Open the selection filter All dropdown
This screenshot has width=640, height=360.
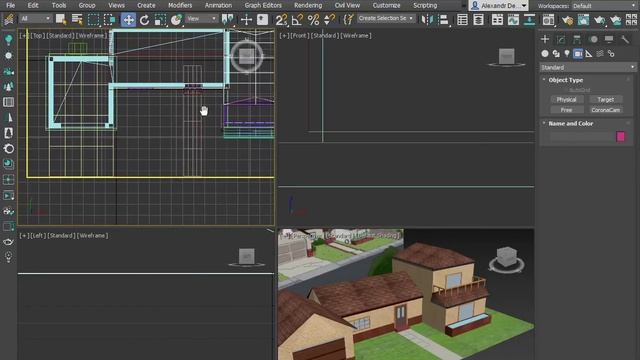click(36, 19)
